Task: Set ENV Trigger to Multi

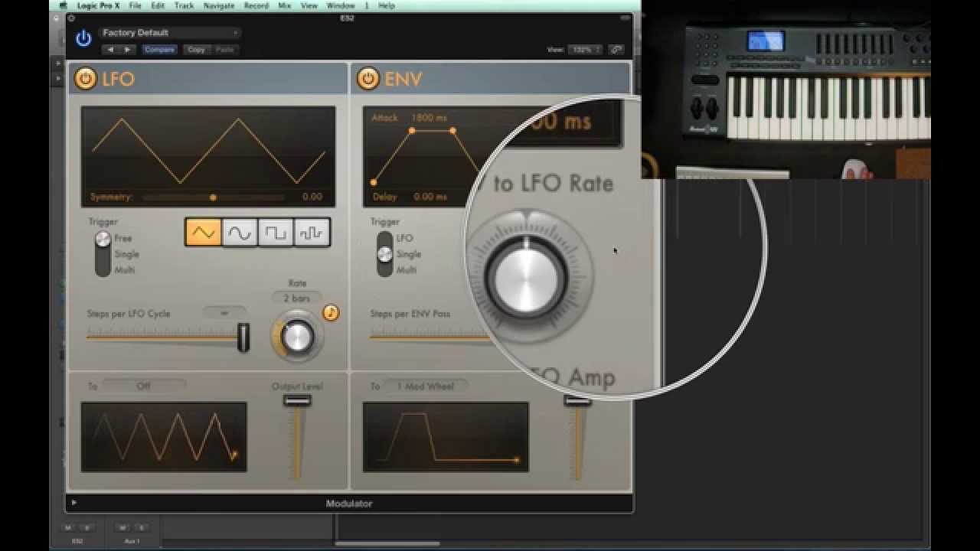Action: pos(406,270)
